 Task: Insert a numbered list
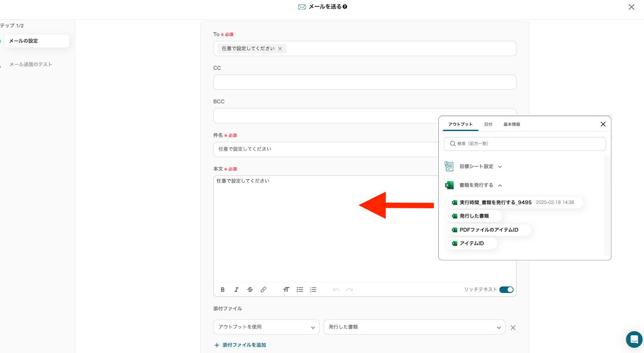[x=313, y=290]
